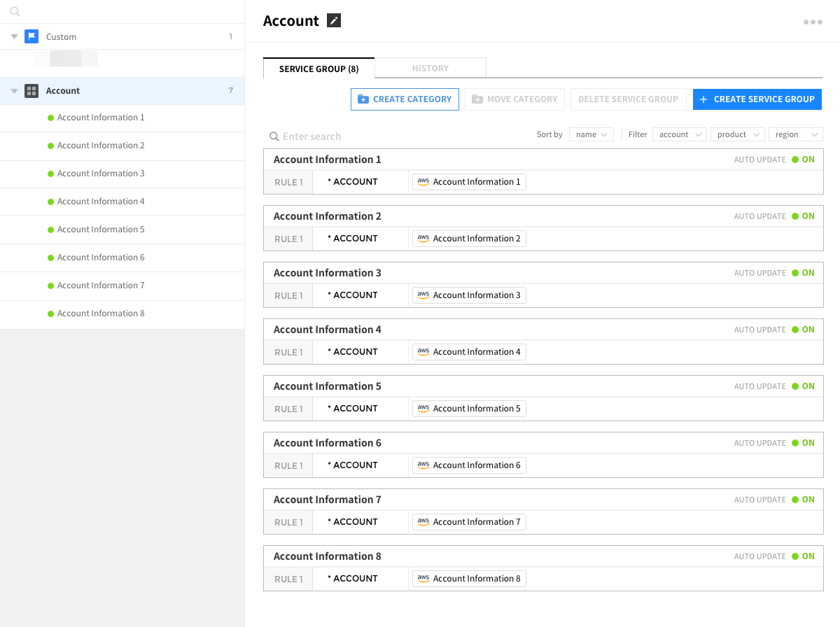Click the Create Category button
Viewport: 840px width, 627px height.
point(405,99)
